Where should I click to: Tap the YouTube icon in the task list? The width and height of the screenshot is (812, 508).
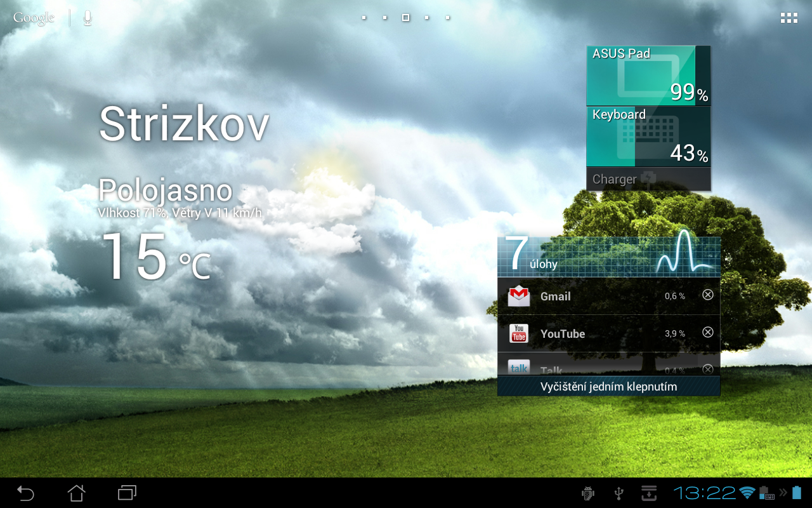519,333
